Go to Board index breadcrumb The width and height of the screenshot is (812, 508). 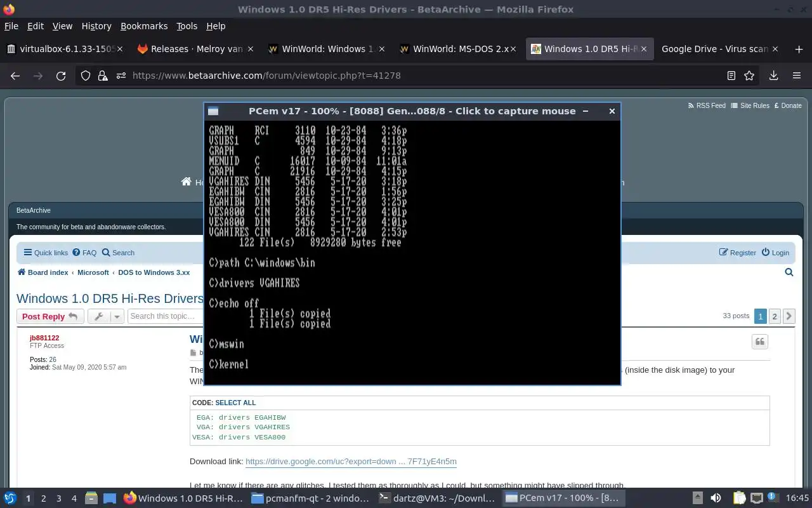48,272
